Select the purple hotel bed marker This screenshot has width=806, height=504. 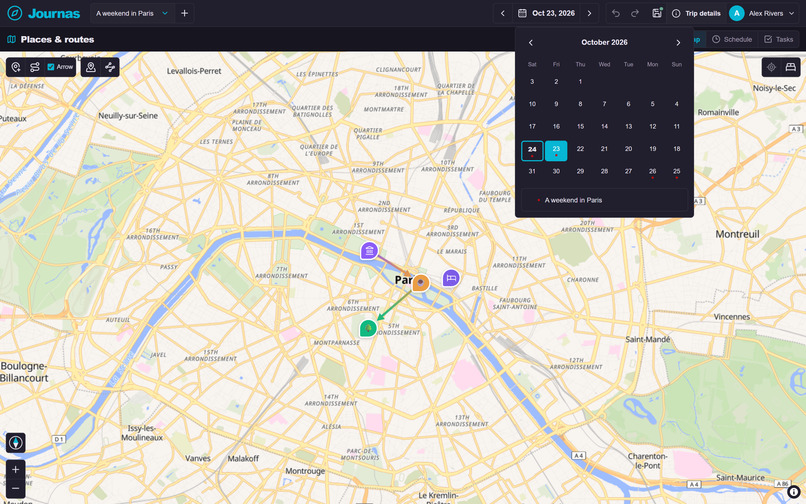451,278
